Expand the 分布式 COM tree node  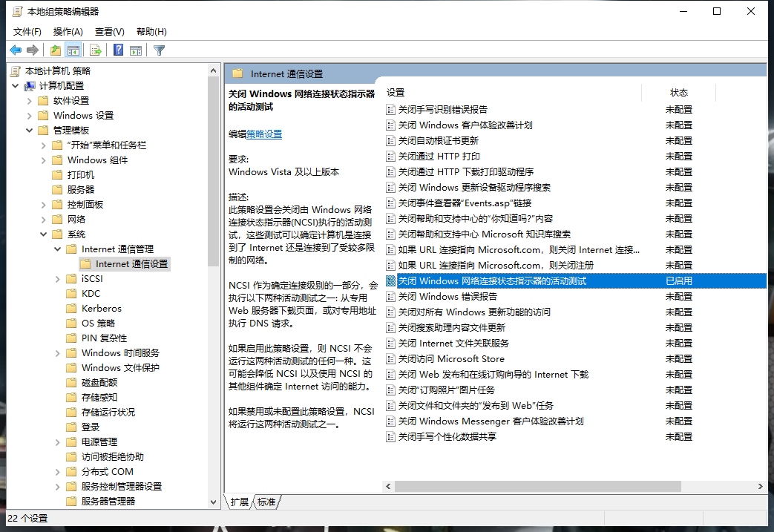click(57, 471)
